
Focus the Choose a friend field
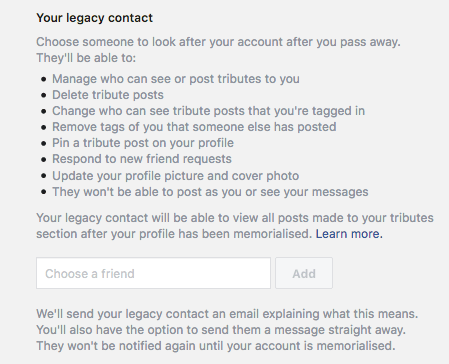point(153,273)
